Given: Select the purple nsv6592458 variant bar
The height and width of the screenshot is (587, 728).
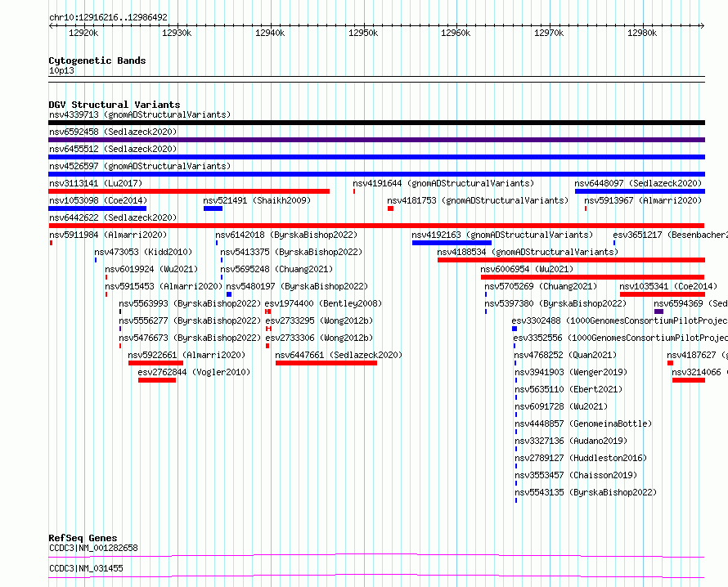Looking at the screenshot, I should (376, 140).
